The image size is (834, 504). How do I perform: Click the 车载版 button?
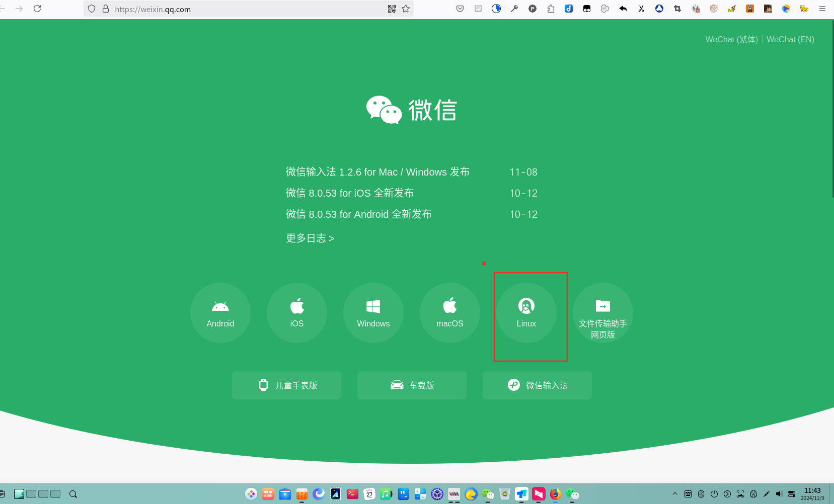(x=412, y=385)
